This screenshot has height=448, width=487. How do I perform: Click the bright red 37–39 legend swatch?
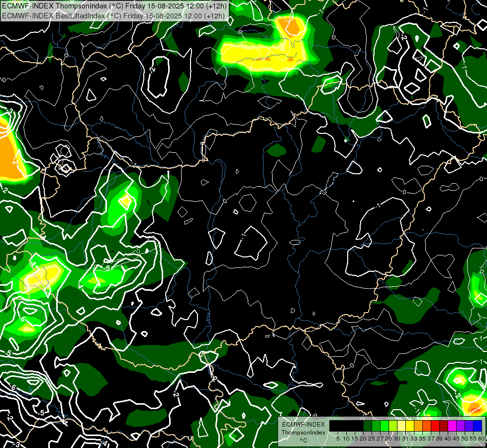tap(435, 426)
